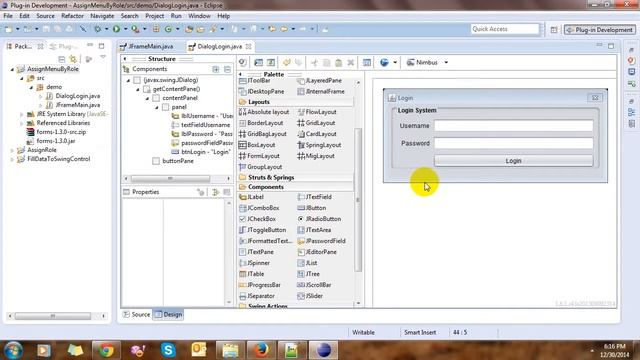
Task: Open the Window menu
Action: [x=199, y=16]
